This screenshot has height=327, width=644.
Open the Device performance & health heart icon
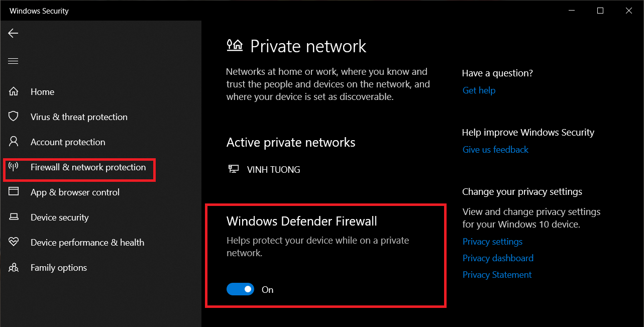[14, 242]
